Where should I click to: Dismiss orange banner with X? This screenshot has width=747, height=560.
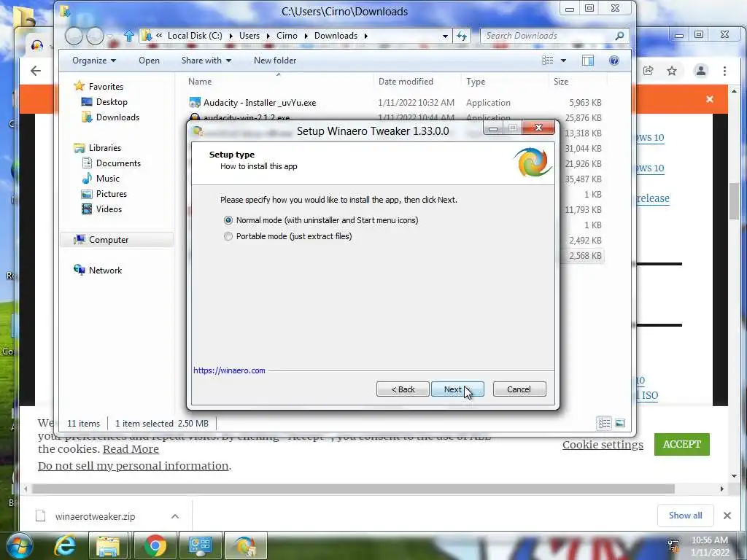point(710,99)
